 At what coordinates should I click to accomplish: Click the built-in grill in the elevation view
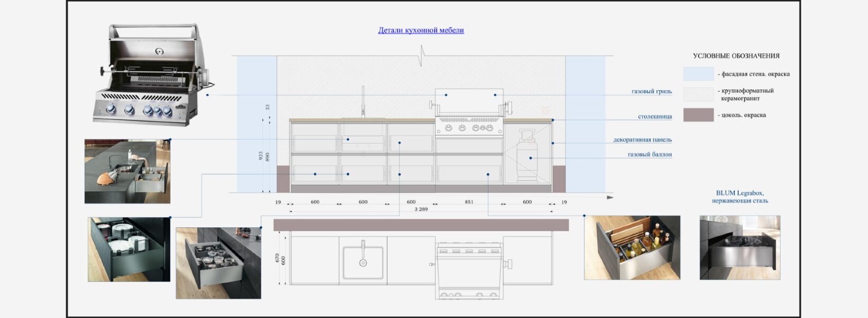(x=469, y=103)
